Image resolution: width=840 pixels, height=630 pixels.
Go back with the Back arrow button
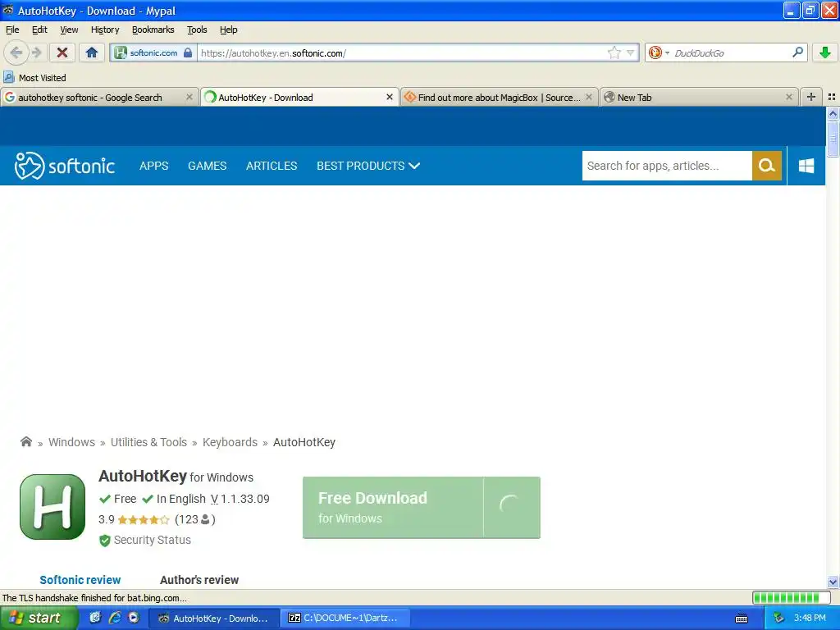(16, 52)
